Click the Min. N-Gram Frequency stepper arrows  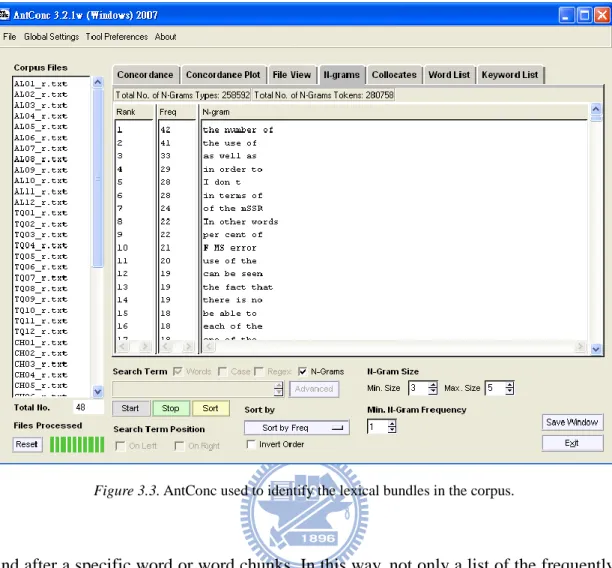coord(392,426)
